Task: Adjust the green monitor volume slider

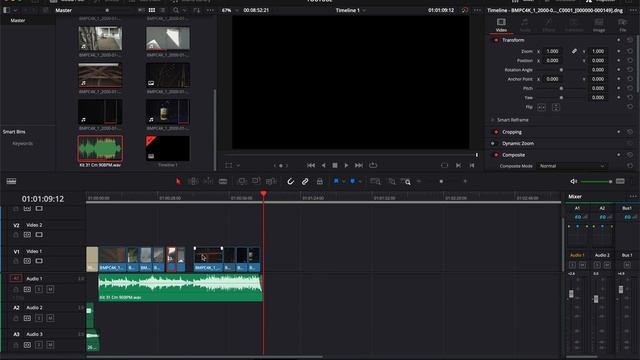Action: pyautogui.click(x=596, y=181)
